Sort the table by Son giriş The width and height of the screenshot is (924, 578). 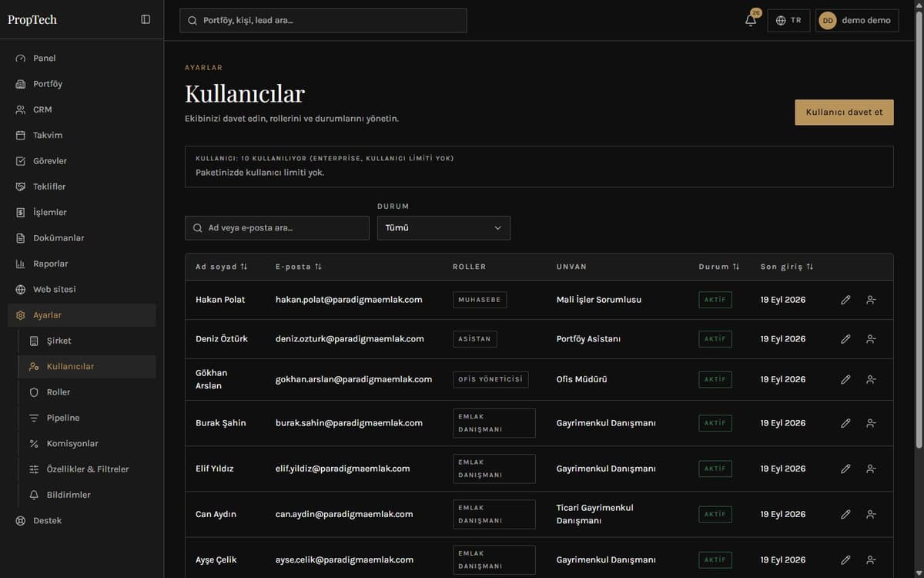point(787,267)
